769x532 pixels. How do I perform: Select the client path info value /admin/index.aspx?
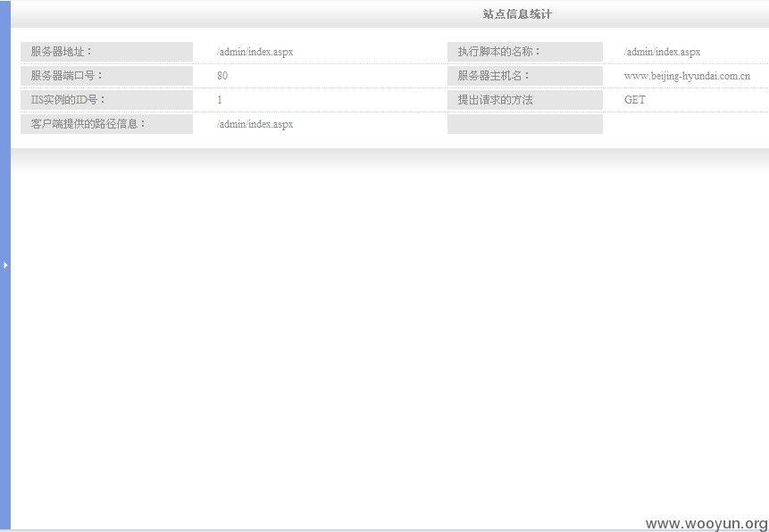(255, 124)
